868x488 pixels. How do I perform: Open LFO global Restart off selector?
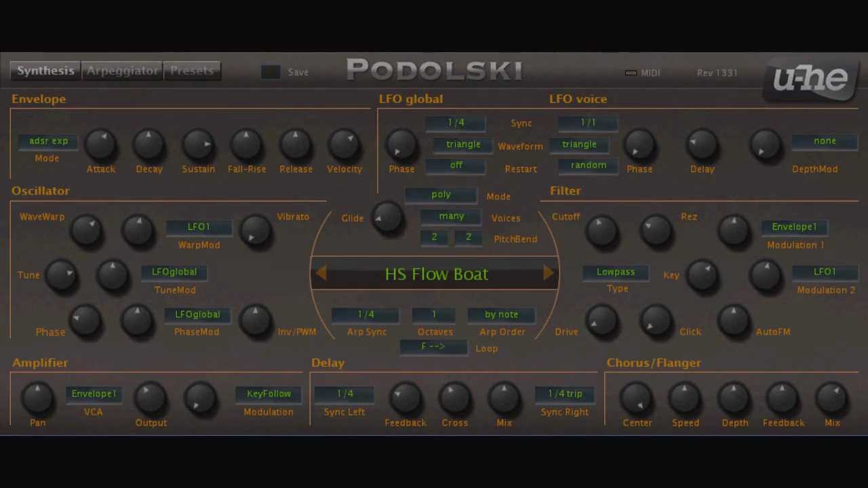(x=456, y=166)
